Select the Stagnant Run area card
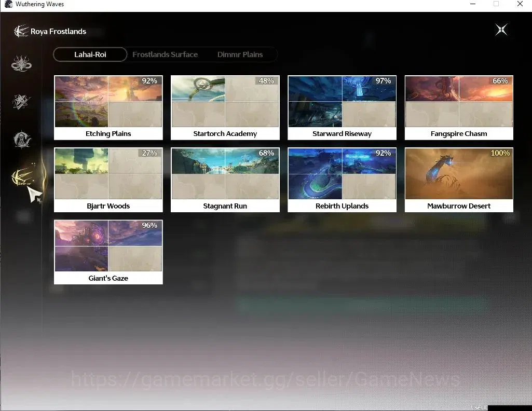The width and height of the screenshot is (532, 411). [225, 180]
